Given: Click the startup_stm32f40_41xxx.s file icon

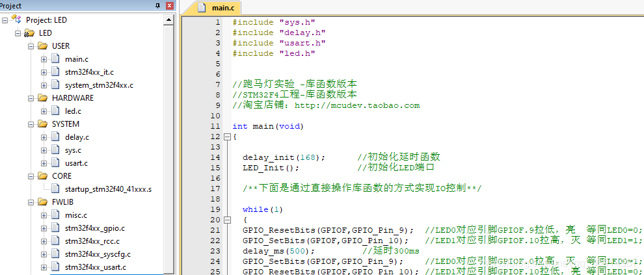Looking at the screenshot, I should pos(55,189).
